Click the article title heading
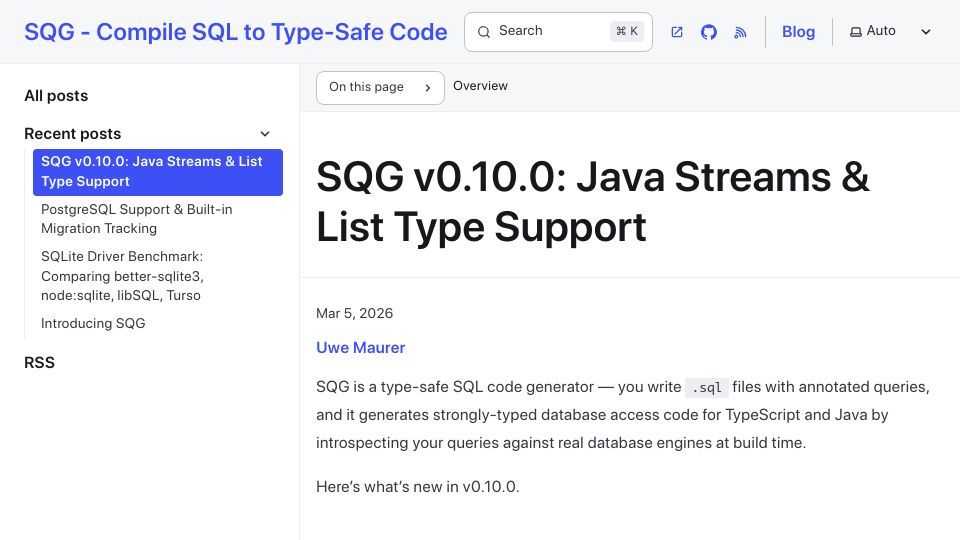Image resolution: width=960 pixels, height=540 pixels. (x=593, y=201)
